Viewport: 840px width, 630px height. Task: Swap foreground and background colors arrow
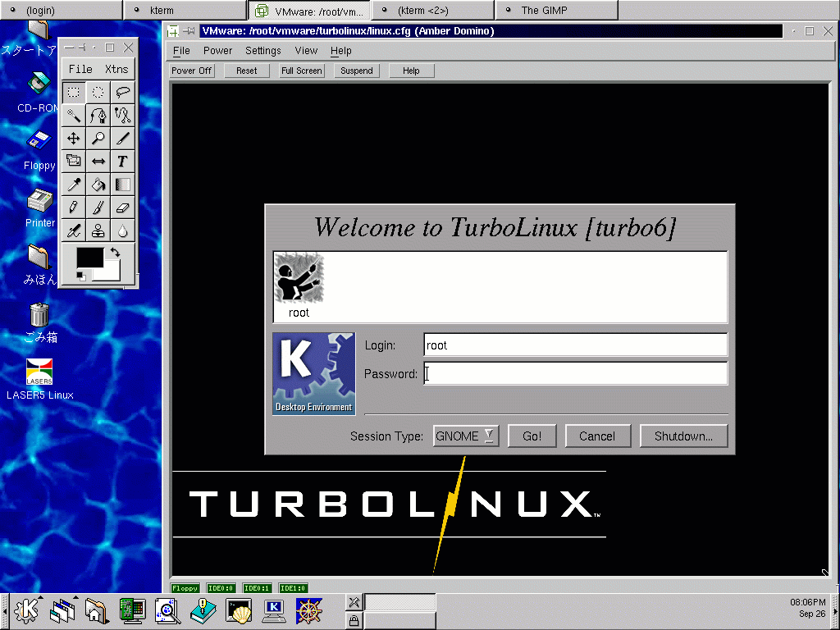click(x=115, y=252)
